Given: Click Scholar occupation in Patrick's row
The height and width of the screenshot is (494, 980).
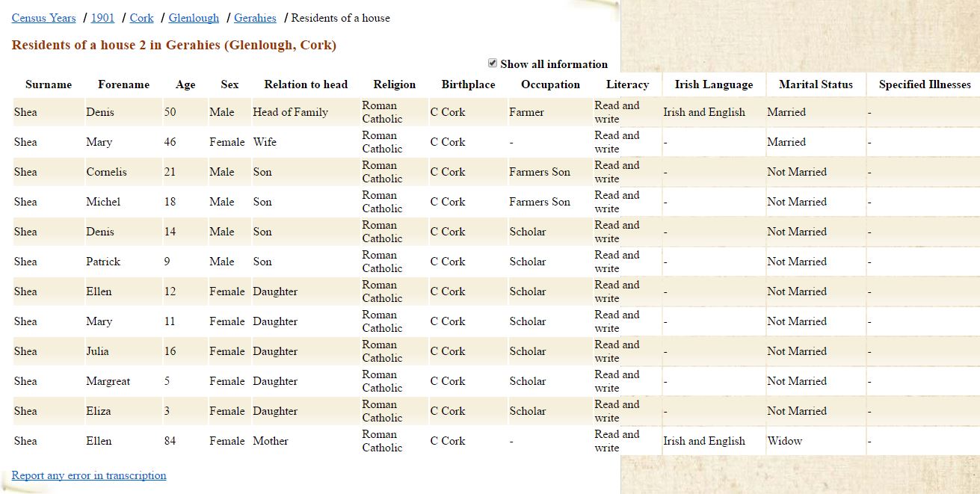Looking at the screenshot, I should [x=528, y=262].
